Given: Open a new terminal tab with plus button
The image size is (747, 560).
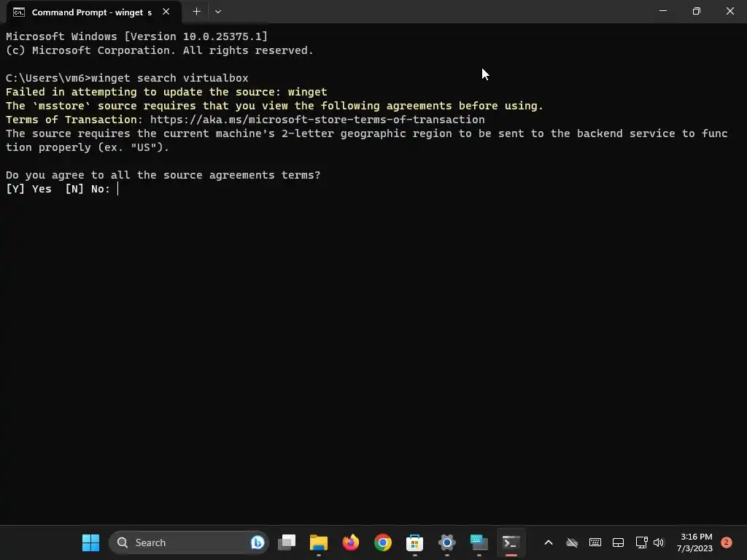Looking at the screenshot, I should (x=196, y=12).
